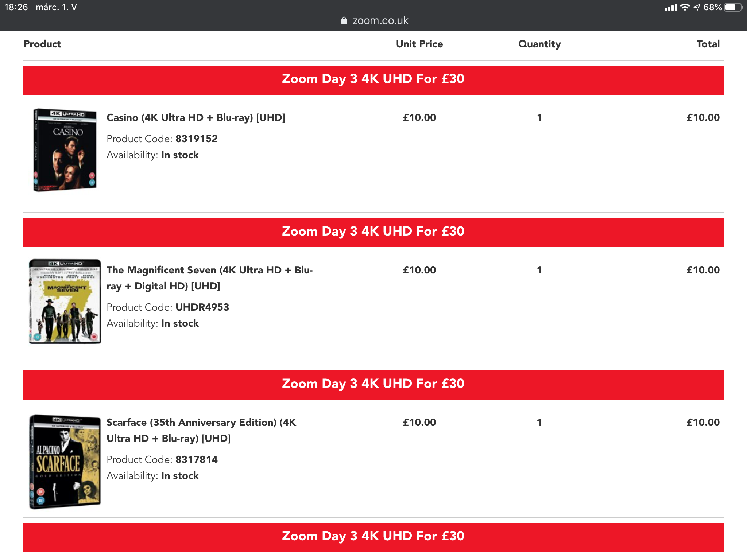
Task: Open The Magnificent Seven cover image
Action: [65, 301]
